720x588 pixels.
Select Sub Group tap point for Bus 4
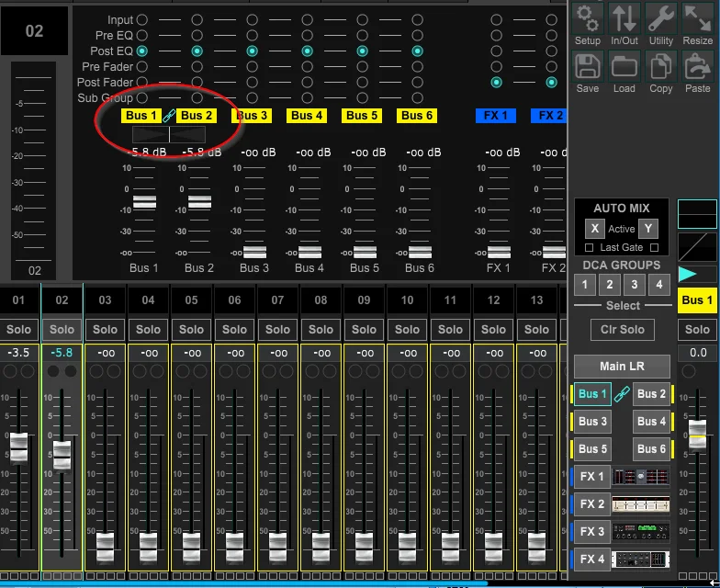307,97
